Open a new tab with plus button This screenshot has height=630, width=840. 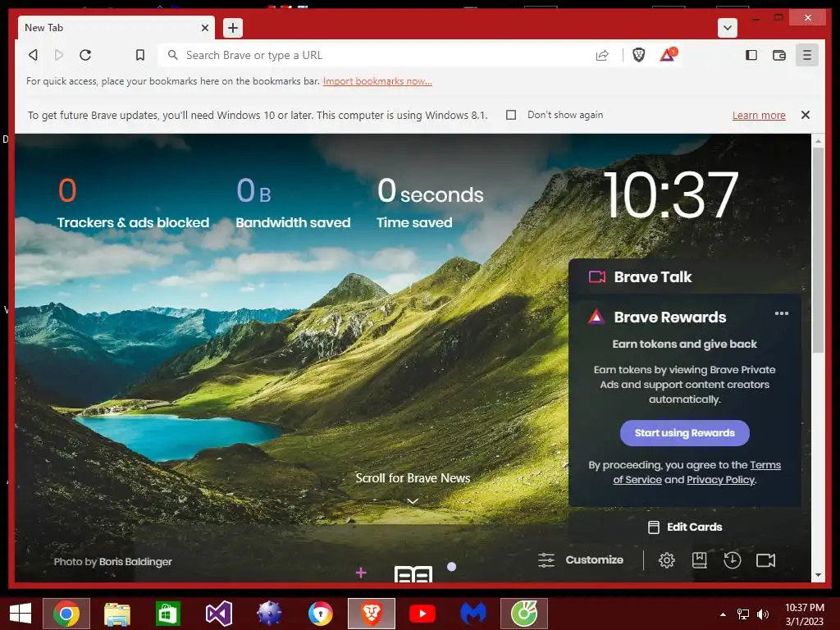232,28
